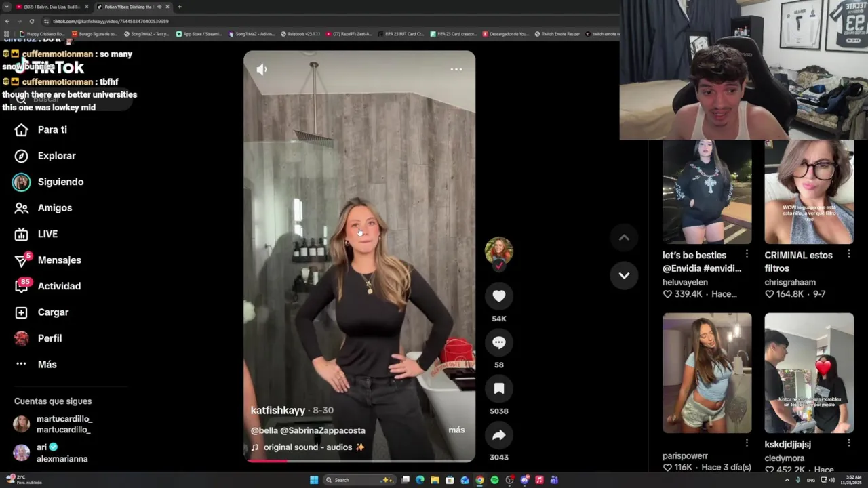The height and width of the screenshot is (488, 868).
Task: Open options for 'let's be besties' video
Action: click(x=747, y=254)
